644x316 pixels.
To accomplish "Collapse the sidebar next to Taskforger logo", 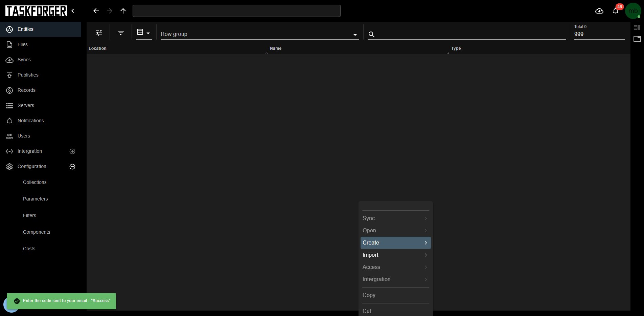I will pos(73,11).
